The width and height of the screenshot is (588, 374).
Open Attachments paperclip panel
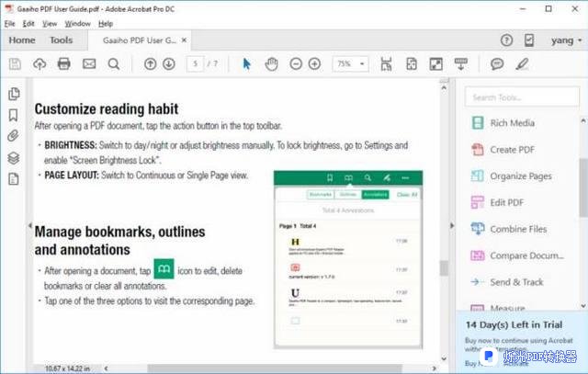14,136
